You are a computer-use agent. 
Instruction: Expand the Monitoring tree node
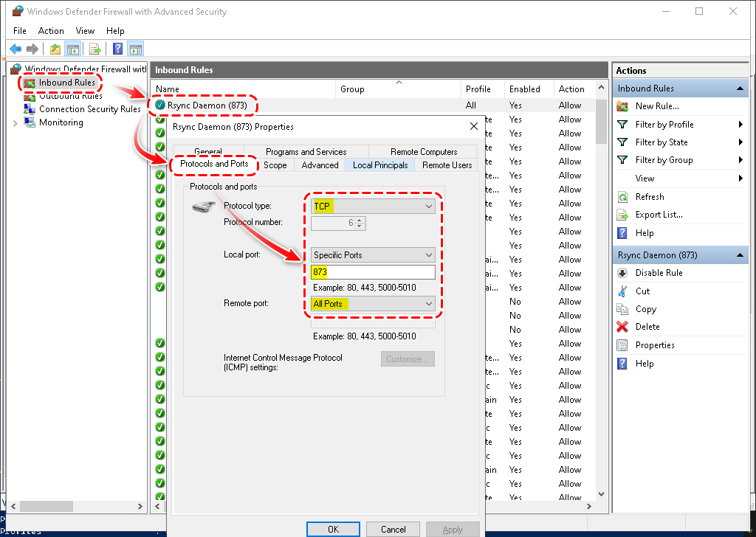pos(16,123)
